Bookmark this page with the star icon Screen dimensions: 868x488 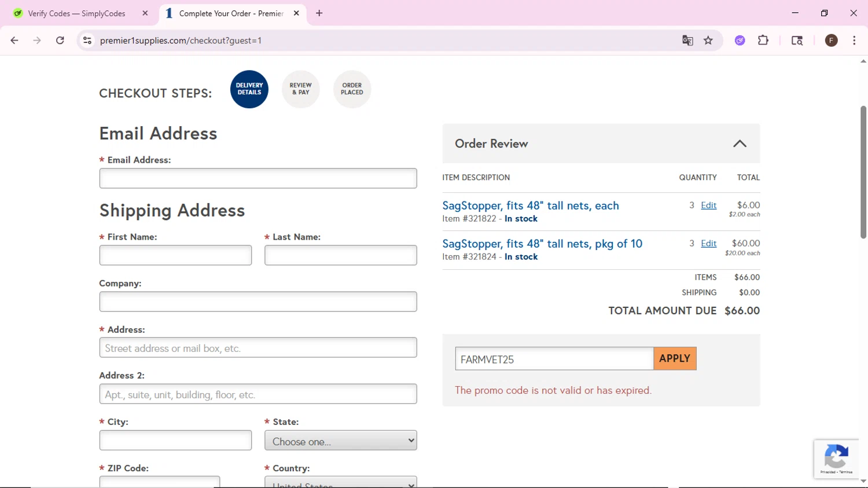pyautogui.click(x=708, y=41)
